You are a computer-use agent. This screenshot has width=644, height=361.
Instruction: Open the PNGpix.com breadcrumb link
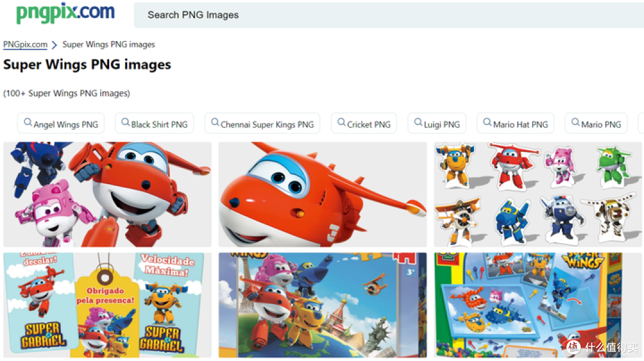(x=26, y=44)
